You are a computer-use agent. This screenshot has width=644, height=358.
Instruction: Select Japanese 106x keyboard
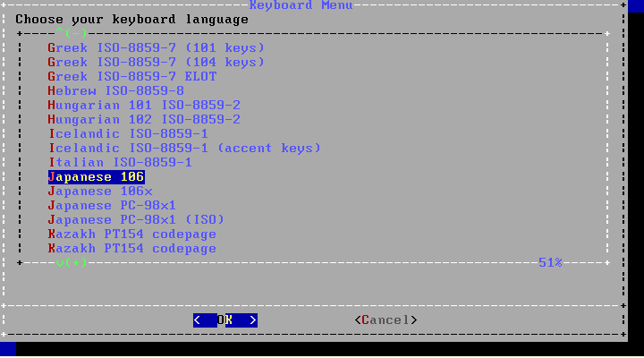(100, 192)
